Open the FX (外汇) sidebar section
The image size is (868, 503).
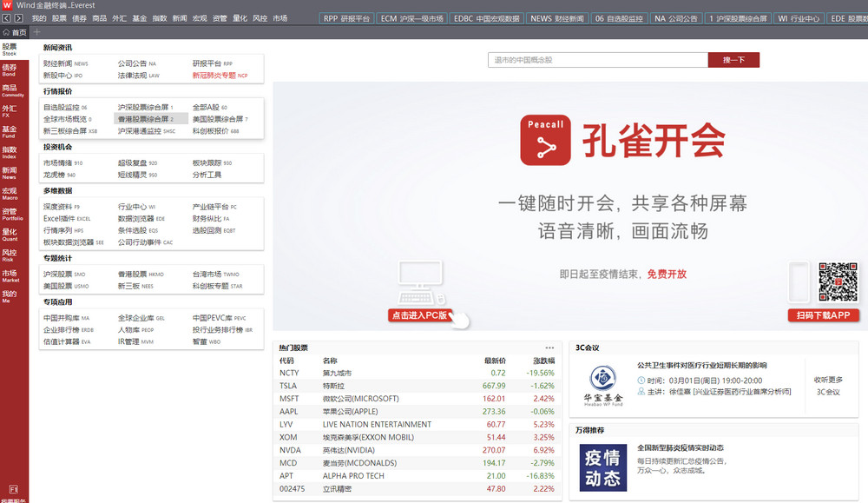coord(10,111)
